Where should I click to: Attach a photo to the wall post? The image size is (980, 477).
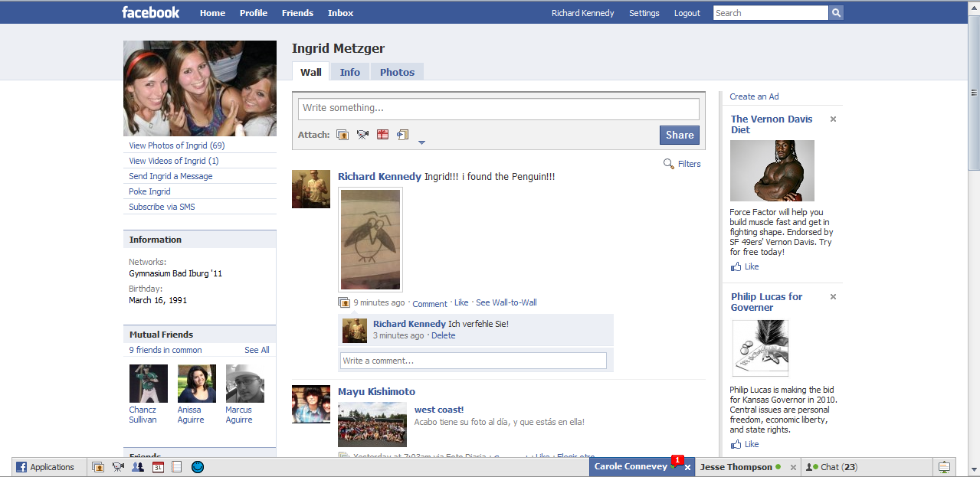point(343,135)
